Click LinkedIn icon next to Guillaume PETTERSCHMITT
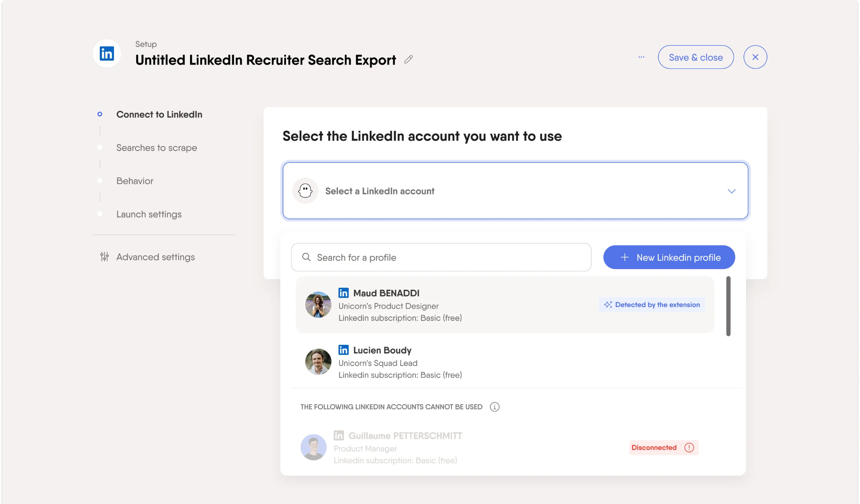The image size is (860, 504). (x=339, y=435)
